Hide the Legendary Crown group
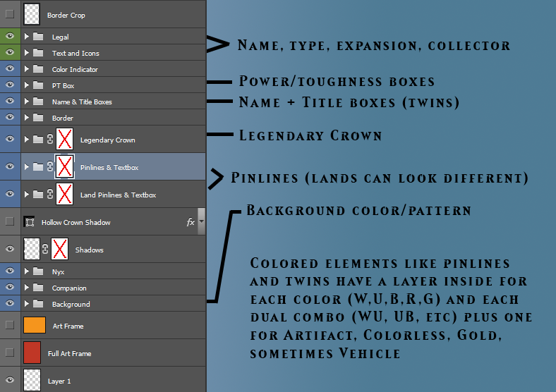 point(10,139)
